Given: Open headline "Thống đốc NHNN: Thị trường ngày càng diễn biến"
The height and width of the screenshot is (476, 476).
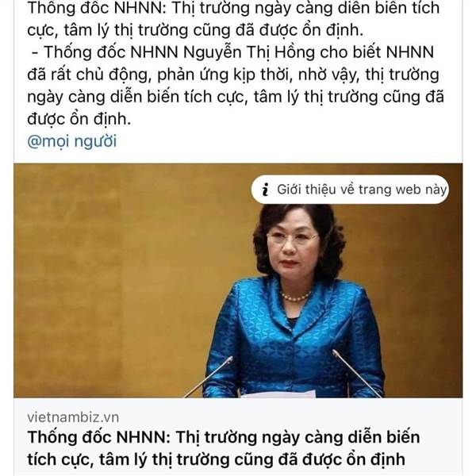Looking at the screenshot, I should point(224,437).
